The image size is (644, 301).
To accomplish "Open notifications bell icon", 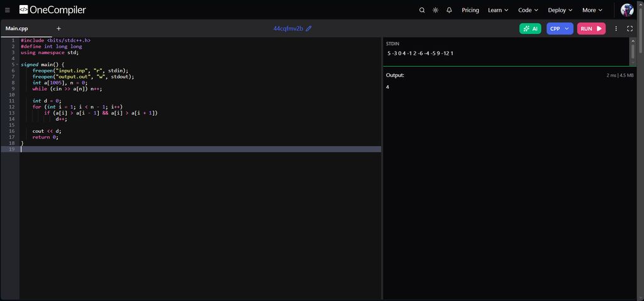I will pos(449,10).
